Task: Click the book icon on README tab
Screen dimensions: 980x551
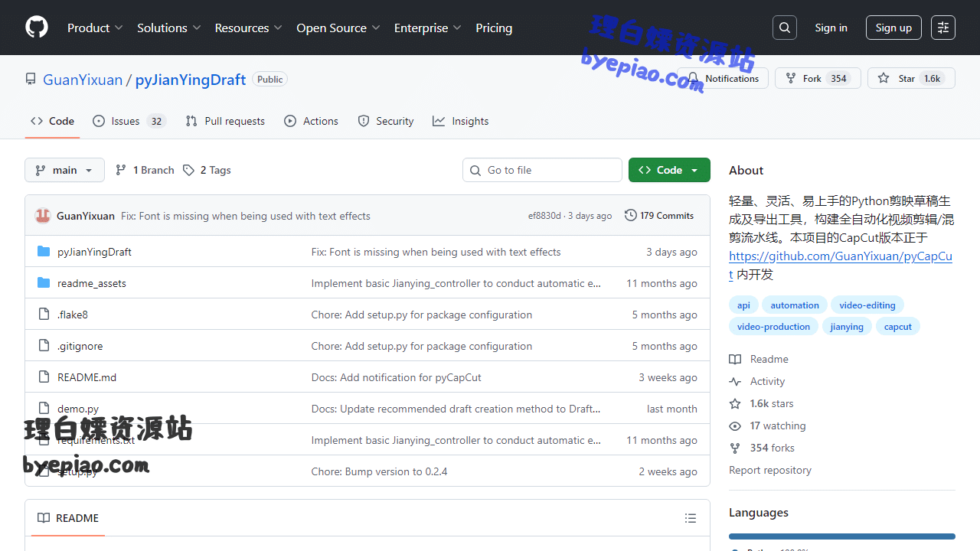Action: click(x=44, y=518)
